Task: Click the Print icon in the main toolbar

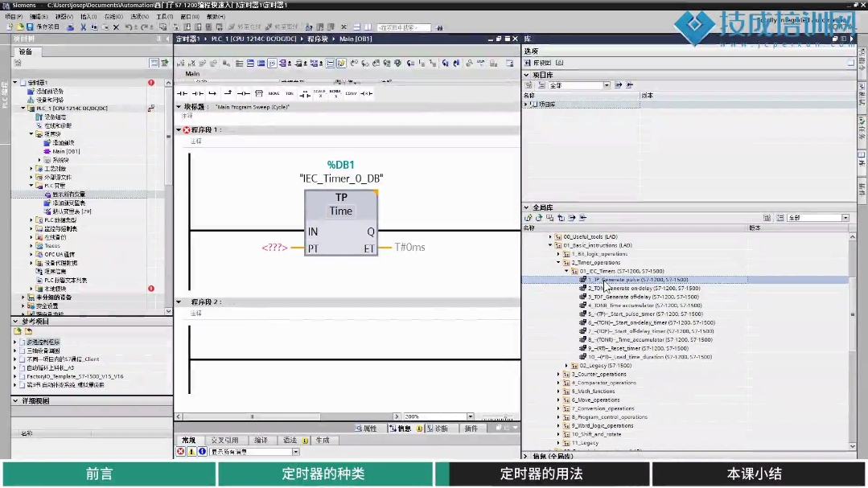Action: click(x=70, y=27)
